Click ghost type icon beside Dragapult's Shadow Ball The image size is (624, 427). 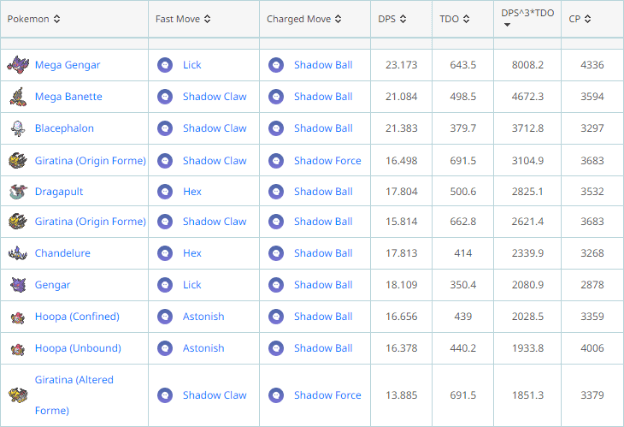coord(276,192)
